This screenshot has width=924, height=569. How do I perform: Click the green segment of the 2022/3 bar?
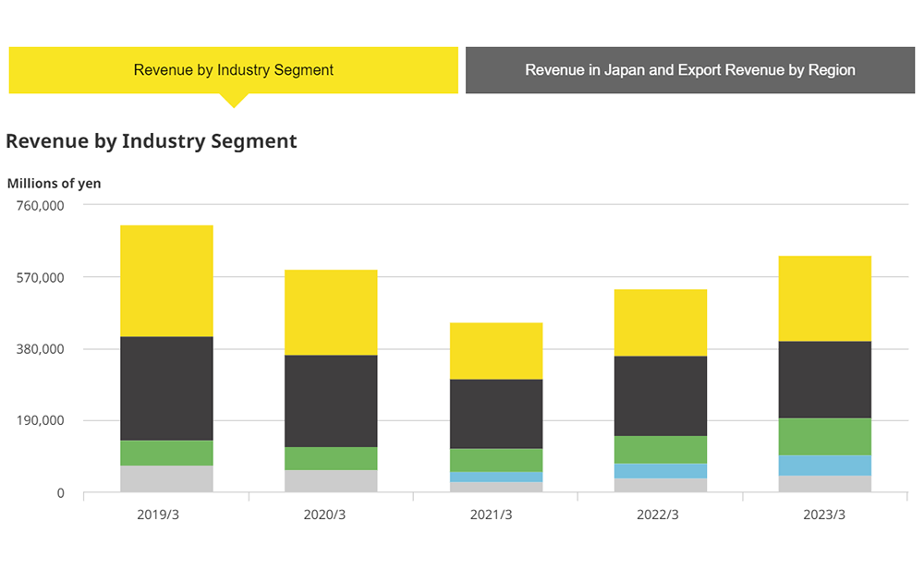coord(660,450)
